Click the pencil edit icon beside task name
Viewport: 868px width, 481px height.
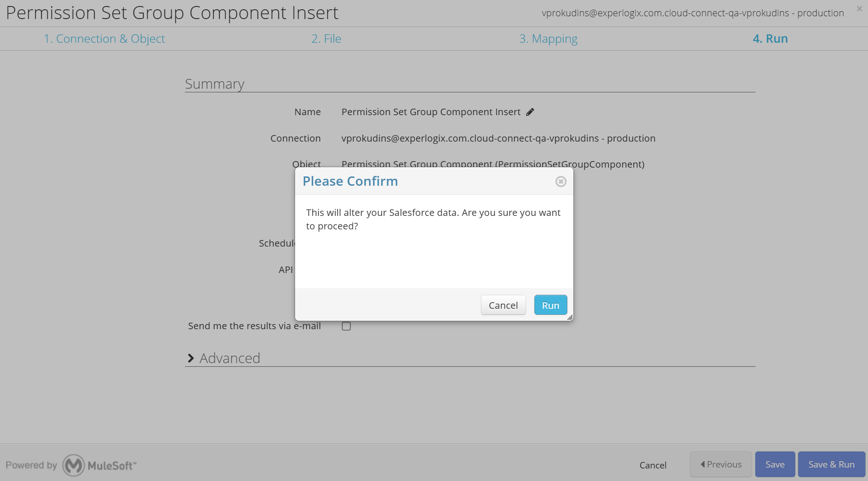(530, 112)
